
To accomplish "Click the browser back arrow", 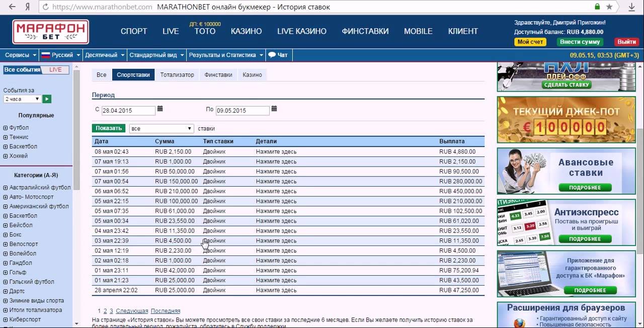I will point(12,7).
